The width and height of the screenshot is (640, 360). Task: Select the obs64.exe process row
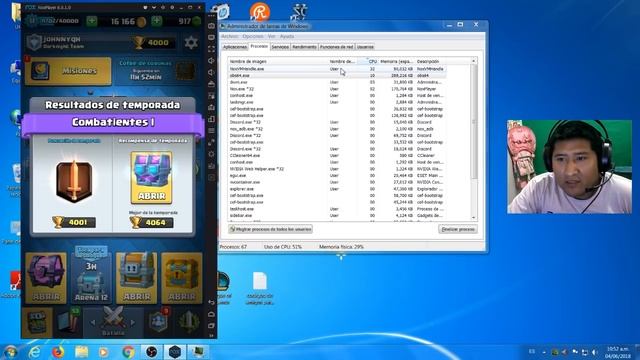pos(337,76)
